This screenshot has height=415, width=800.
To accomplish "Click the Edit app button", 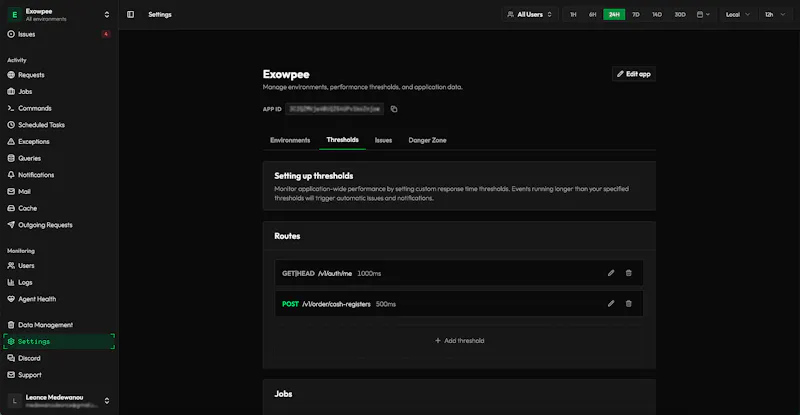I will coord(634,74).
